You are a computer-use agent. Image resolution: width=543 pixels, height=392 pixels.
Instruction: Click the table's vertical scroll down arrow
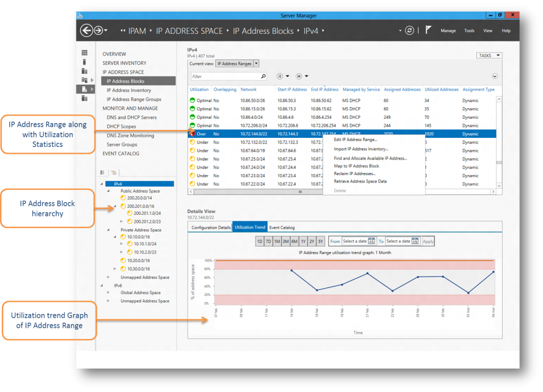499,186
